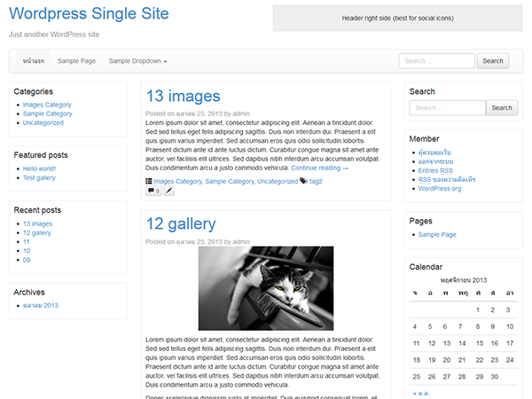Open Sample Page in the navbar
532x399 pixels.
coord(76,61)
